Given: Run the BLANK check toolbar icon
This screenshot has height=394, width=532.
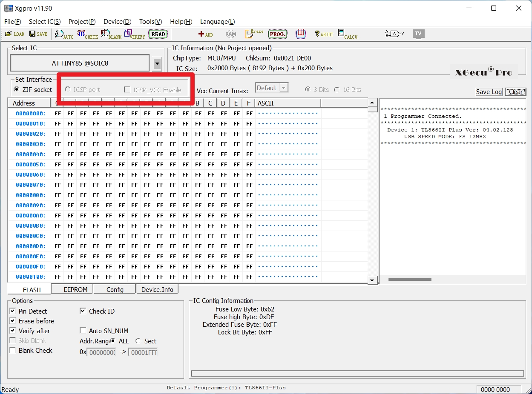Looking at the screenshot, I should tap(111, 34).
